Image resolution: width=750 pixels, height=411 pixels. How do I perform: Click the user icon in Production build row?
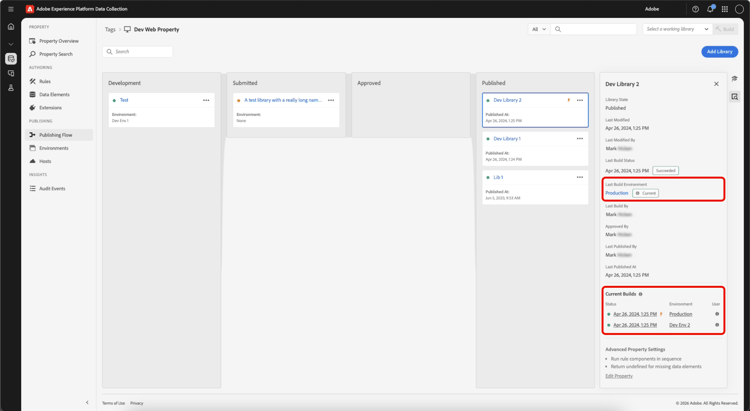(x=717, y=314)
